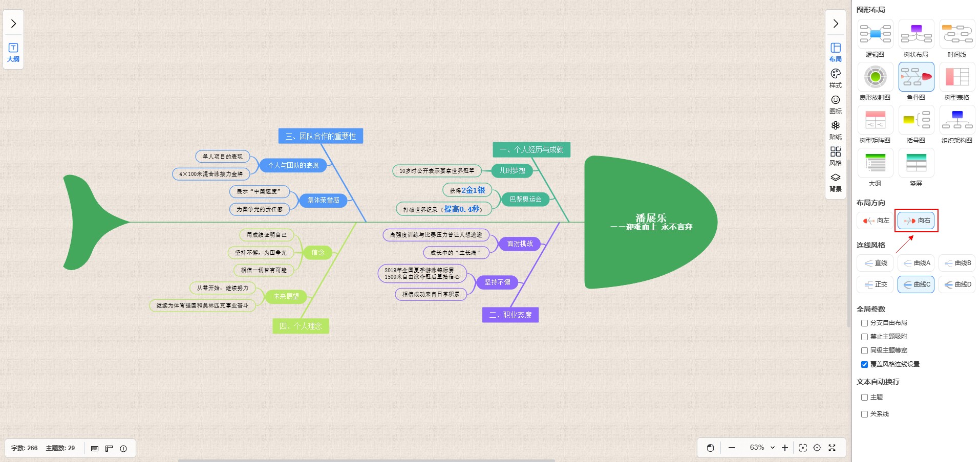
Task: Collapse the right panel with chevron arrow
Action: [836, 24]
